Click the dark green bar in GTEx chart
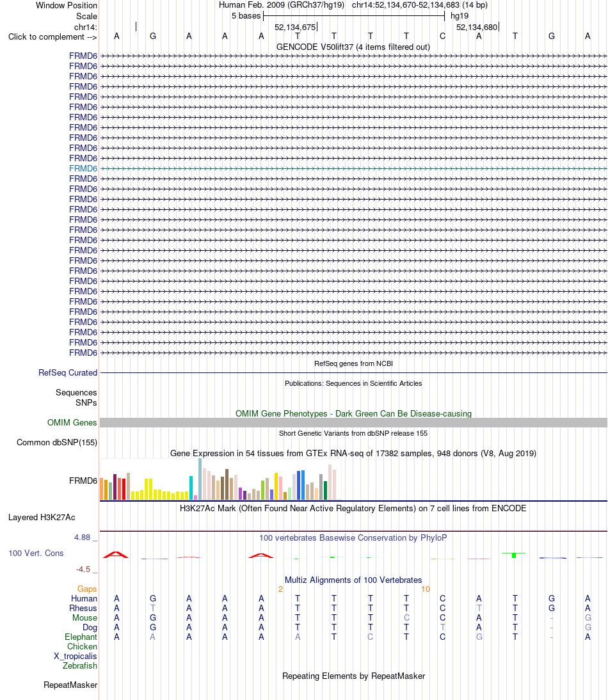Image resolution: width=608 pixels, height=700 pixels. click(x=325, y=491)
